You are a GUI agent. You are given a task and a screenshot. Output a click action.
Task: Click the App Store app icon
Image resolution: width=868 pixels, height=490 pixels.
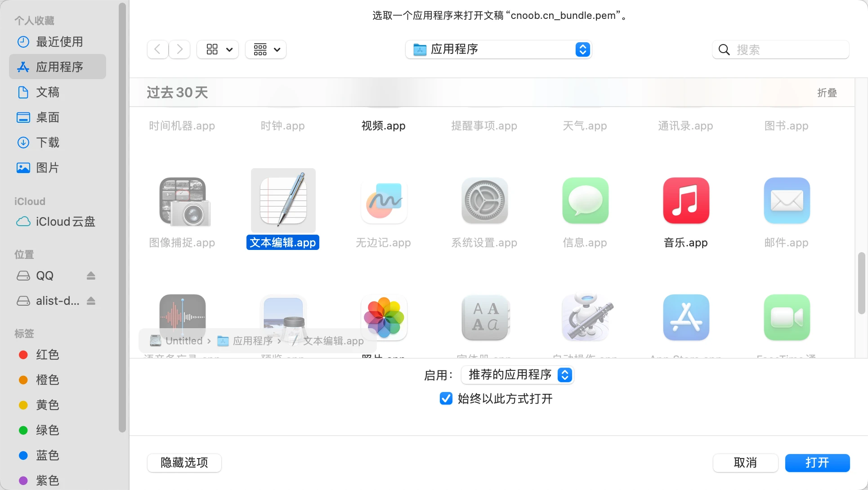[x=686, y=317]
